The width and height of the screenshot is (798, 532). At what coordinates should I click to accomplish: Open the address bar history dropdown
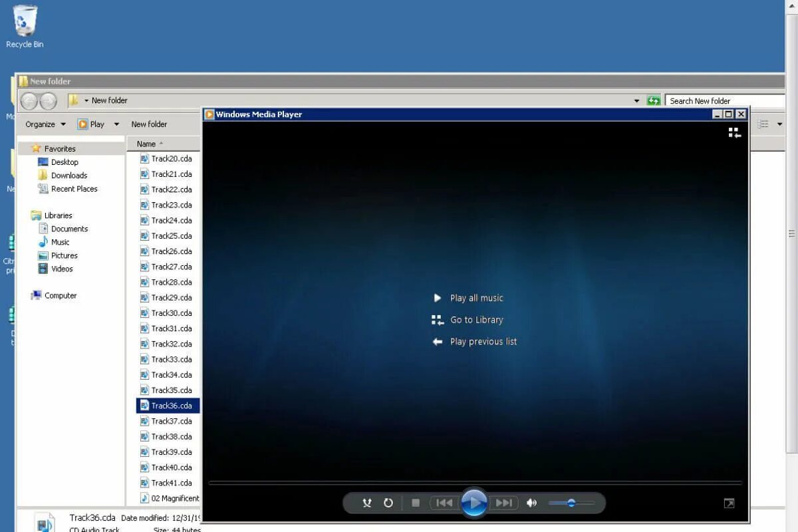pyautogui.click(x=637, y=101)
